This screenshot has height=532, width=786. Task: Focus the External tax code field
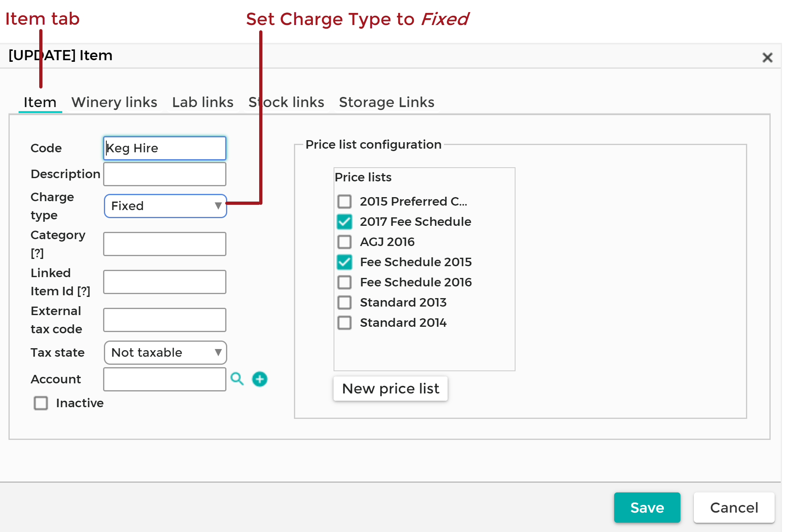[165, 320]
